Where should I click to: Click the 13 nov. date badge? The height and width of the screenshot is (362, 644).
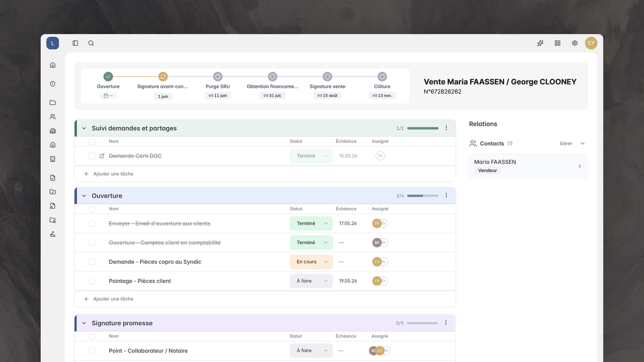pos(382,95)
